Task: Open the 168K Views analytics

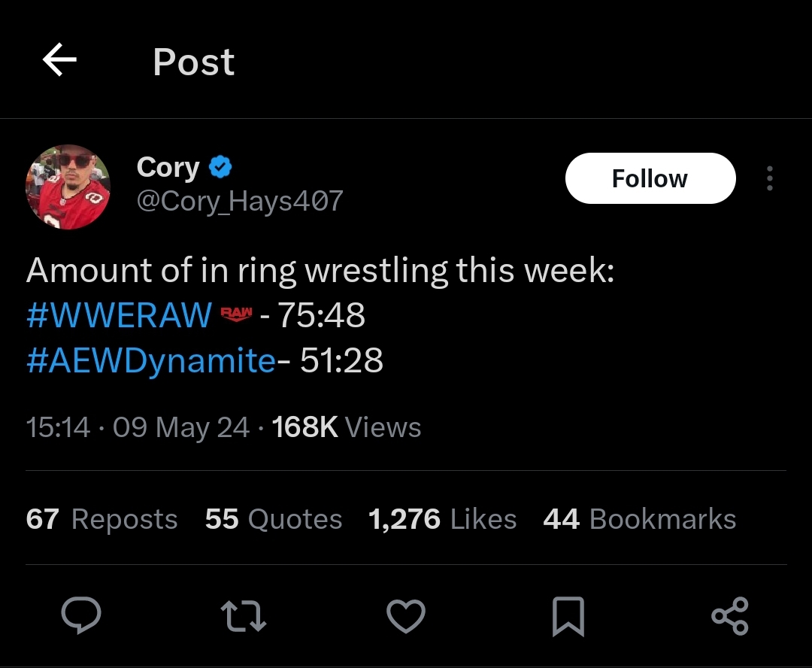Action: point(346,427)
